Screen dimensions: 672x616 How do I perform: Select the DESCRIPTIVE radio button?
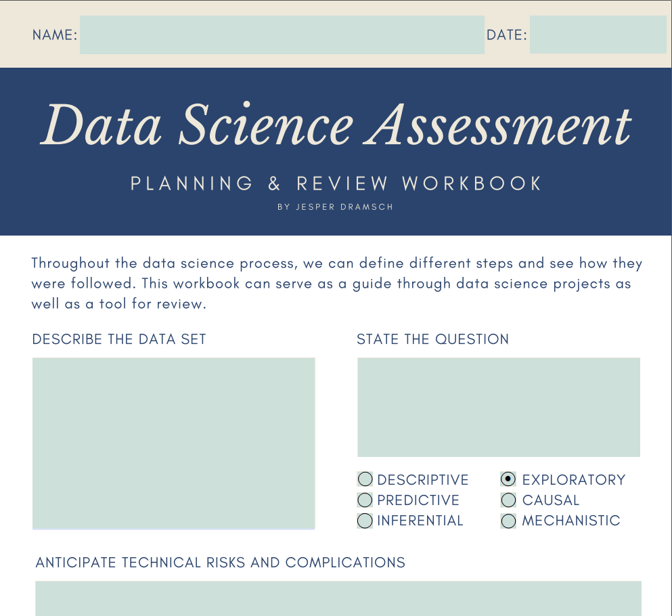[x=365, y=479]
